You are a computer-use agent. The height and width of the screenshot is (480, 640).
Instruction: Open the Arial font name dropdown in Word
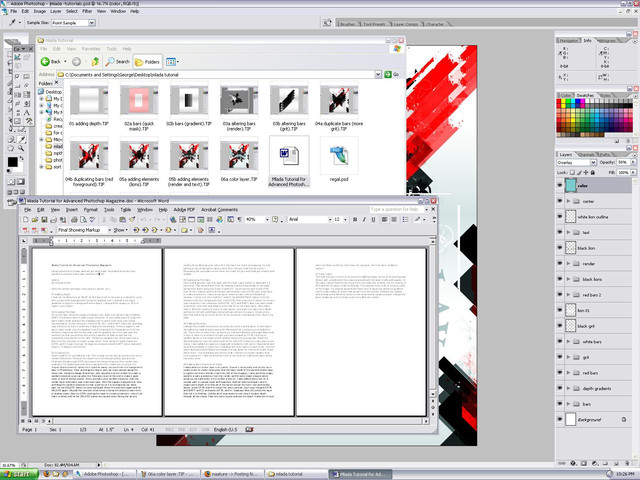pos(330,220)
